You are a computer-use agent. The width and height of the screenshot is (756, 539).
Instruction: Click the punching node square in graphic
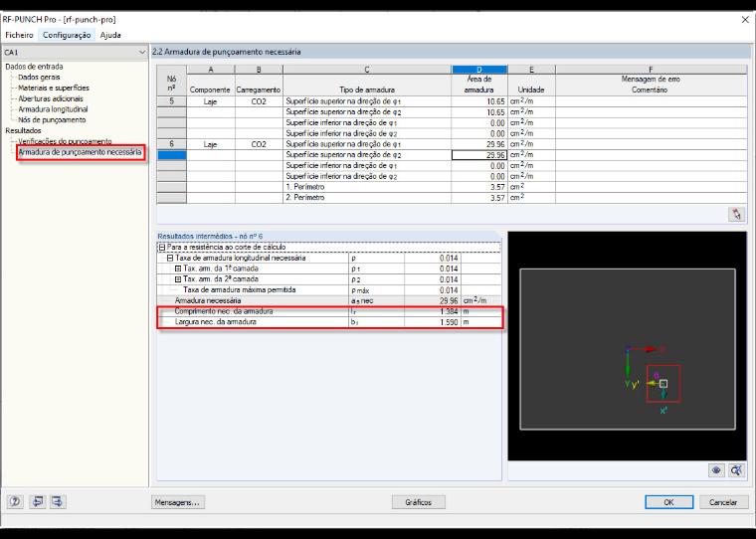663,384
